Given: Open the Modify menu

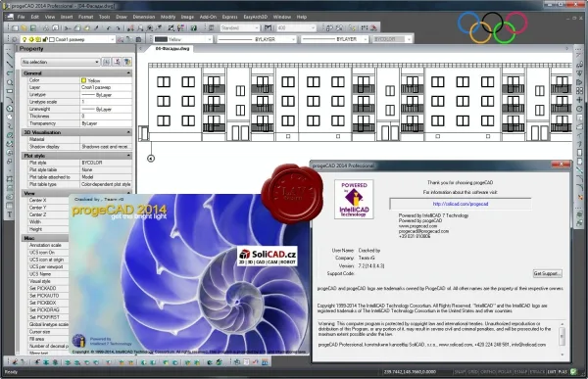Looking at the screenshot, I should point(168,17).
